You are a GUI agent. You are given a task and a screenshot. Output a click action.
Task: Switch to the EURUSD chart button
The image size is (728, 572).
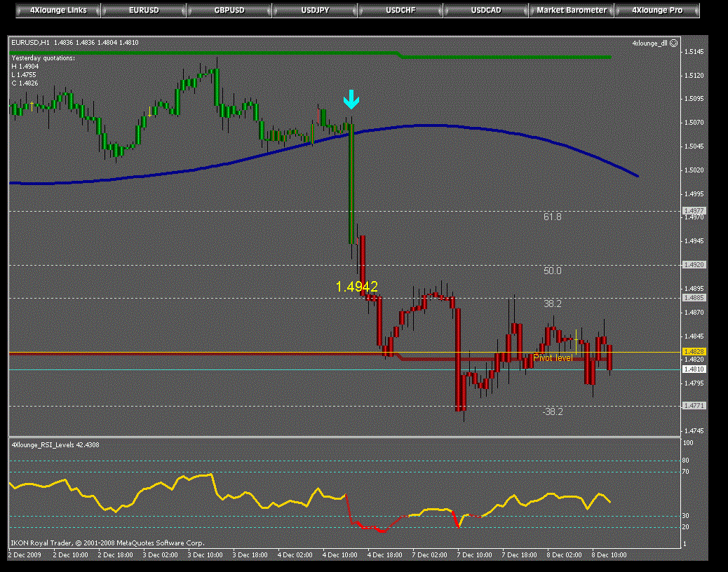tap(144, 11)
